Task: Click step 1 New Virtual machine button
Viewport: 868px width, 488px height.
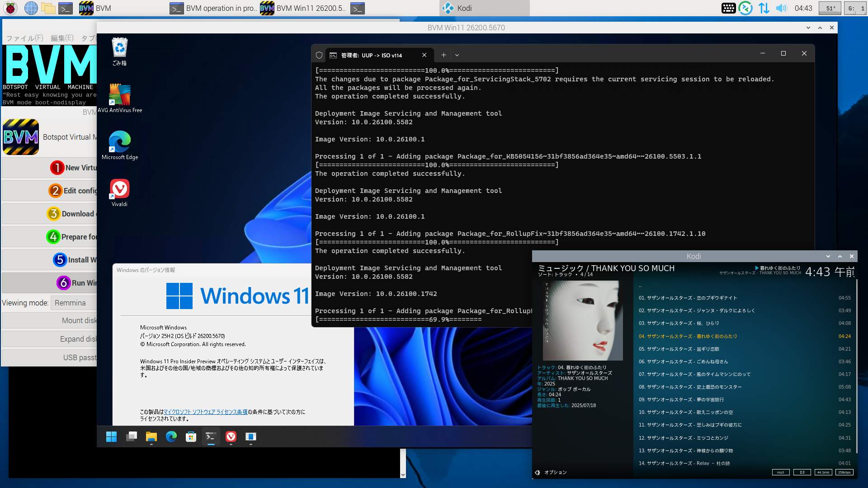Action: (x=50, y=168)
